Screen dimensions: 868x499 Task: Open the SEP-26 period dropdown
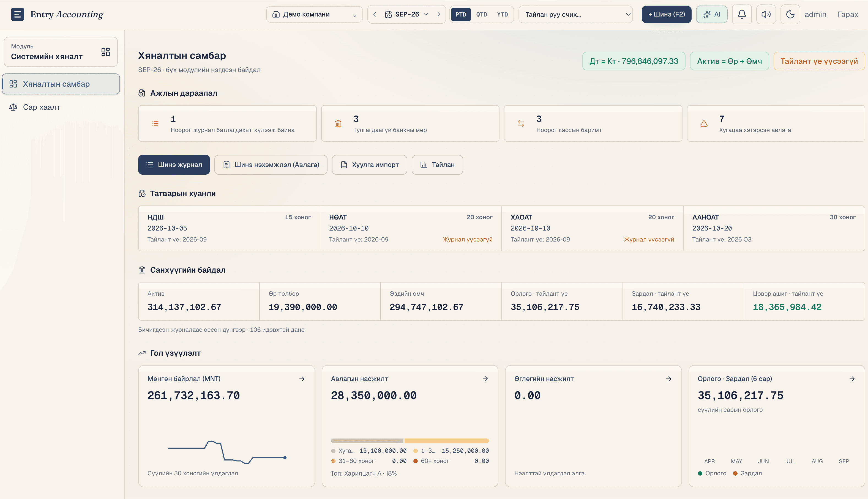406,14
